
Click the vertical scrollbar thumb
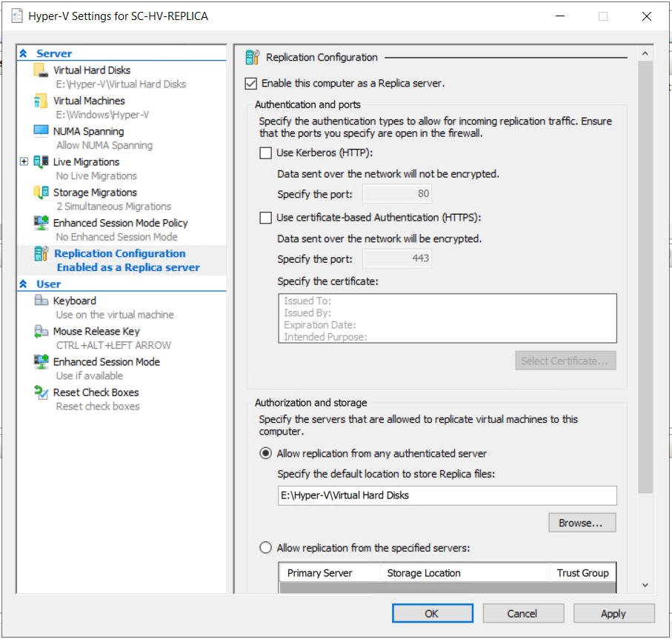645,277
